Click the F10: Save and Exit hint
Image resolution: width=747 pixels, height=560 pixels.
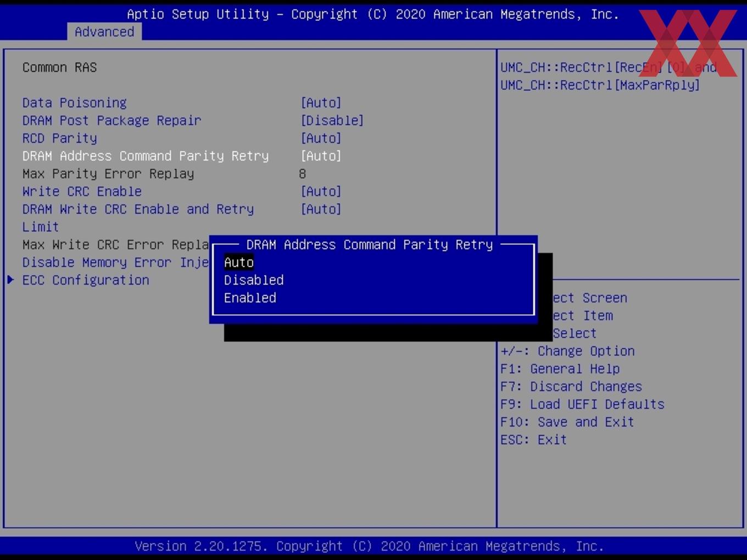pos(567,422)
